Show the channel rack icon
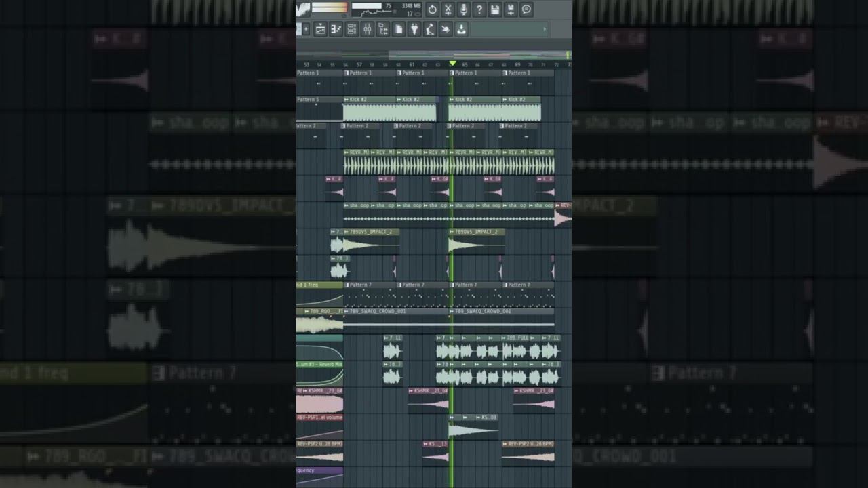 tap(352, 29)
